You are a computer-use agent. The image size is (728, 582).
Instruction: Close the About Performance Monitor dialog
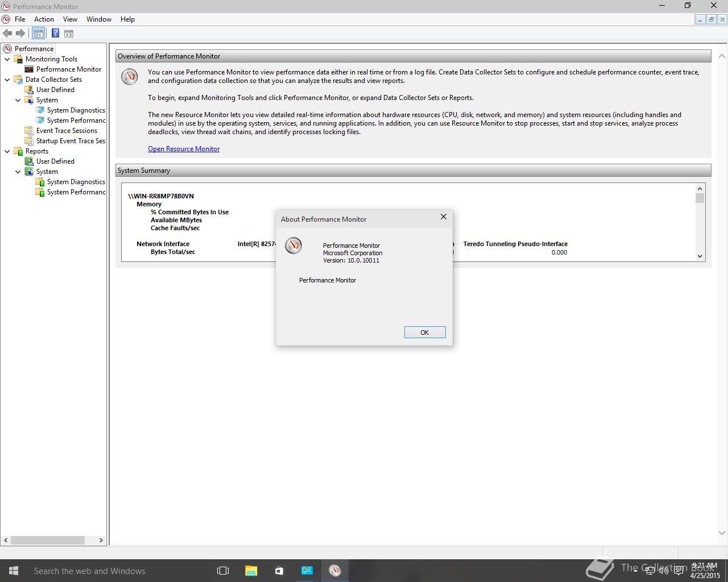444,217
